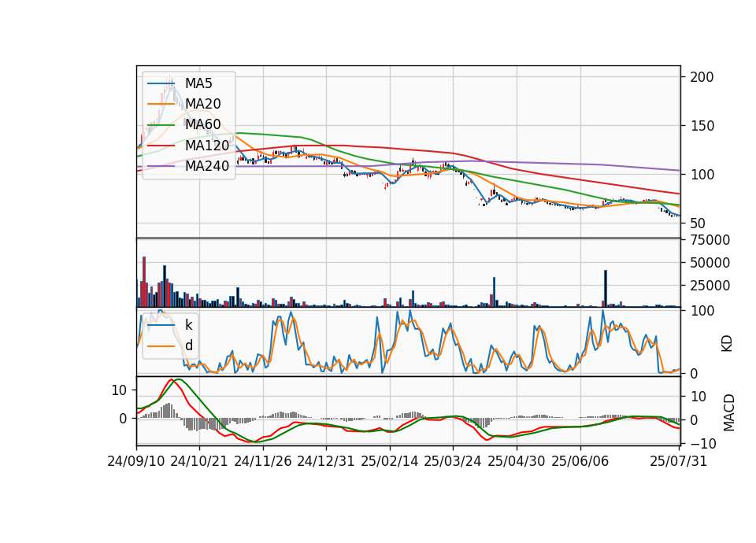756x543 pixels.
Task: Click the 75000 volume axis tick
Action: pyautogui.click(x=710, y=240)
